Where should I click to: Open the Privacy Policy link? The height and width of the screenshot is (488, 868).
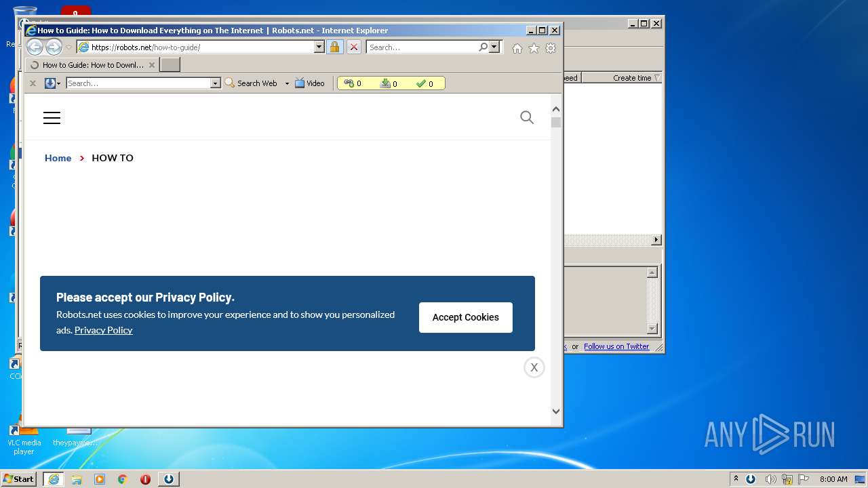click(x=103, y=330)
